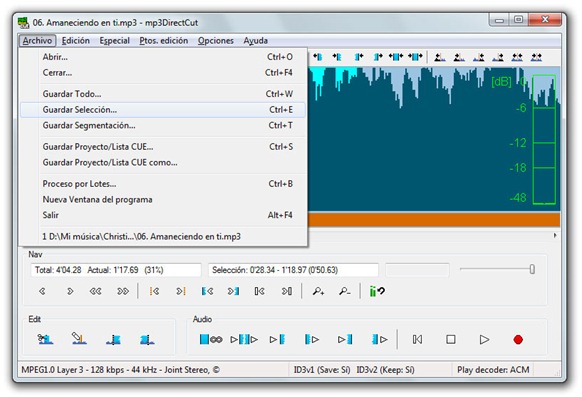
Task: Open the Especial menu
Action: pyautogui.click(x=115, y=40)
